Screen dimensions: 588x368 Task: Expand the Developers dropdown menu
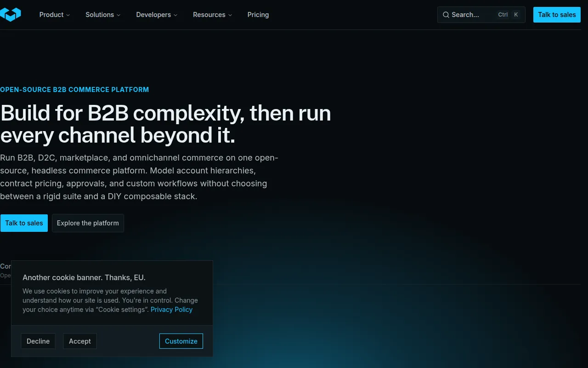click(x=157, y=15)
